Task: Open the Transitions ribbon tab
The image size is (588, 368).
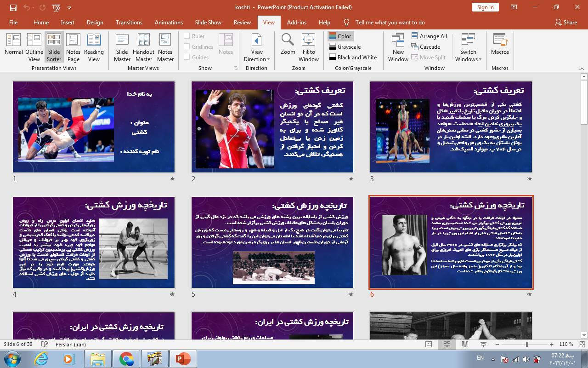Action: [x=129, y=22]
